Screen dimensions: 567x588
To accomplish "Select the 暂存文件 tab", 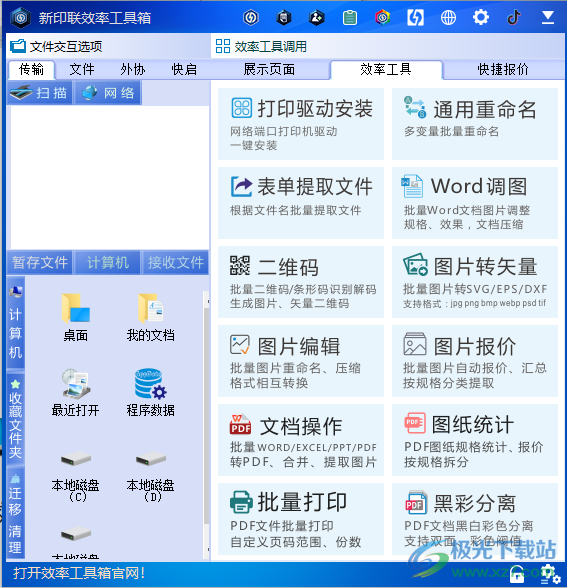I will coord(40,262).
